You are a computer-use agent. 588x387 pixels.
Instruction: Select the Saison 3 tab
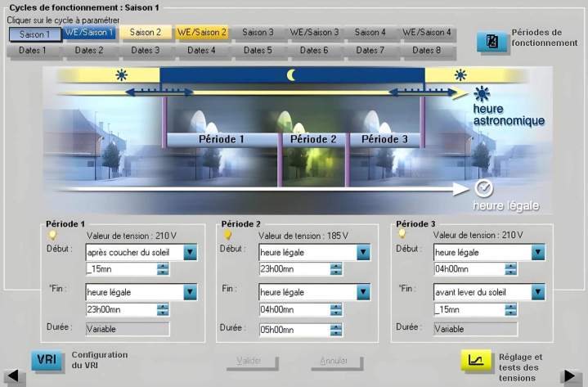(258, 32)
